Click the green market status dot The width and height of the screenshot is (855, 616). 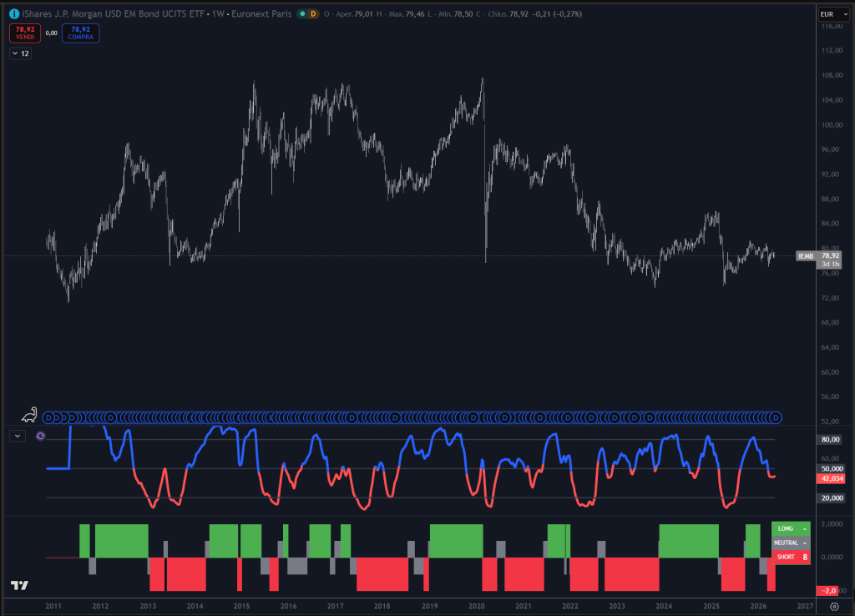click(302, 14)
